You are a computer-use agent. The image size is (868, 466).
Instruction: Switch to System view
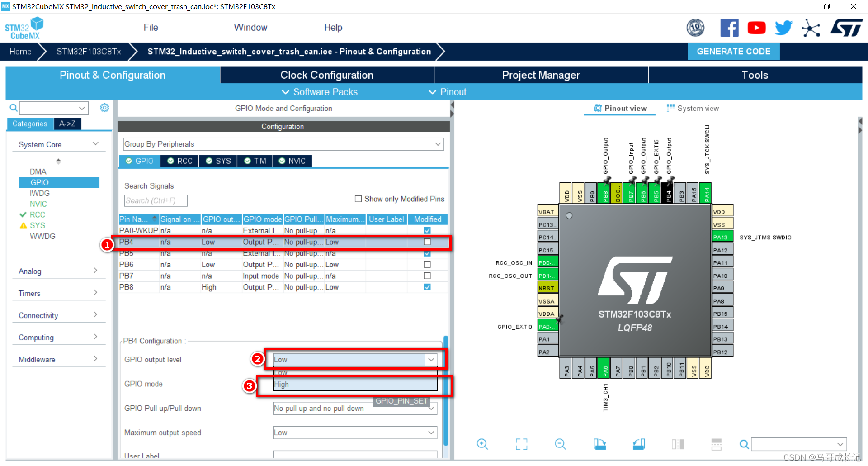pyautogui.click(x=693, y=109)
